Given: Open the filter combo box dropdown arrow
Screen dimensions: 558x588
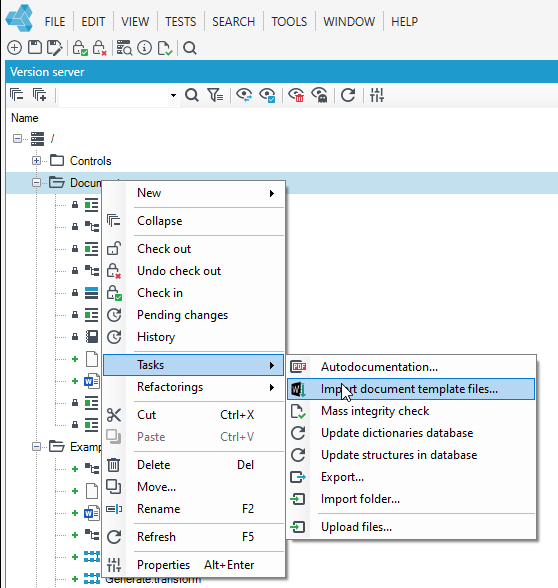Looking at the screenshot, I should click(x=173, y=95).
